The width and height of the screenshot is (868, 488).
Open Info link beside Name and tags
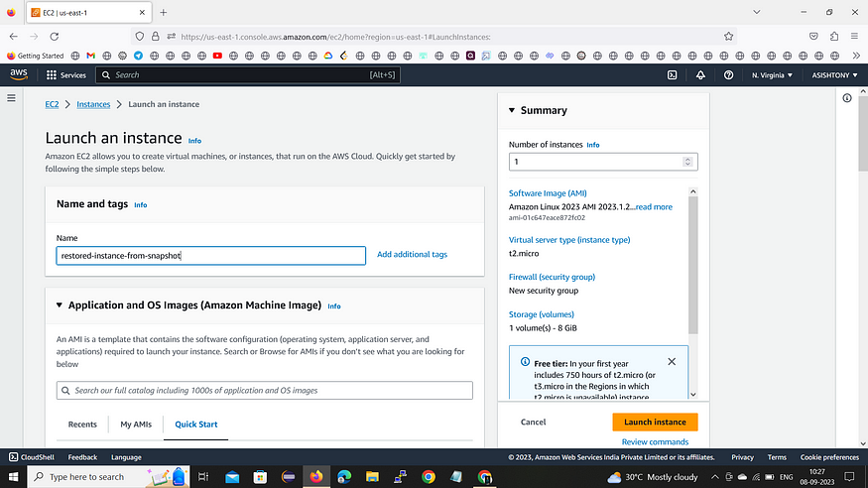point(141,205)
